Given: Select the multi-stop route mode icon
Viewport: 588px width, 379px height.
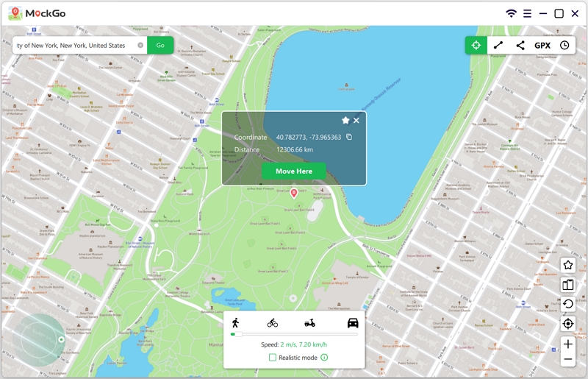Looking at the screenshot, I should 520,45.
